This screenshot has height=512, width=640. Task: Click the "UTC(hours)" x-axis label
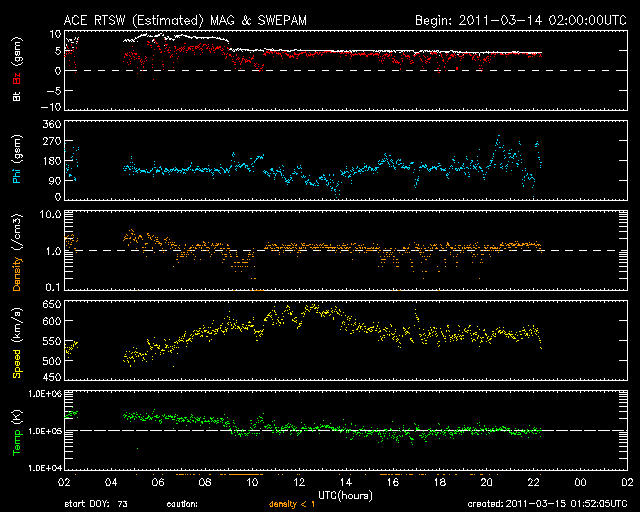345,496
